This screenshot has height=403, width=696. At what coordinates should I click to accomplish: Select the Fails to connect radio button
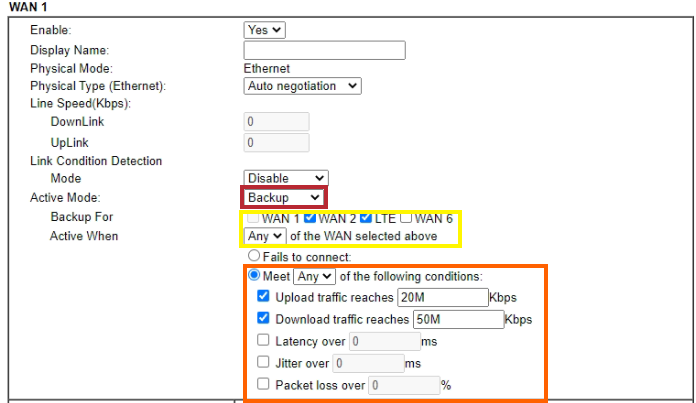[254, 255]
